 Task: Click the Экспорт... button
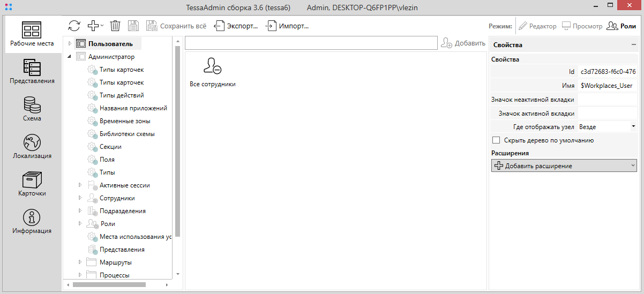click(236, 26)
